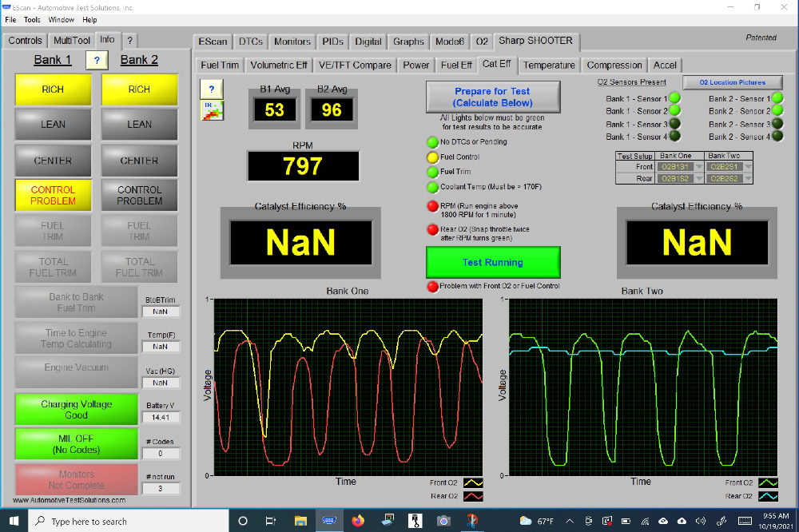Click the Windows search box
The width and height of the screenshot is (799, 532).
coord(128,521)
